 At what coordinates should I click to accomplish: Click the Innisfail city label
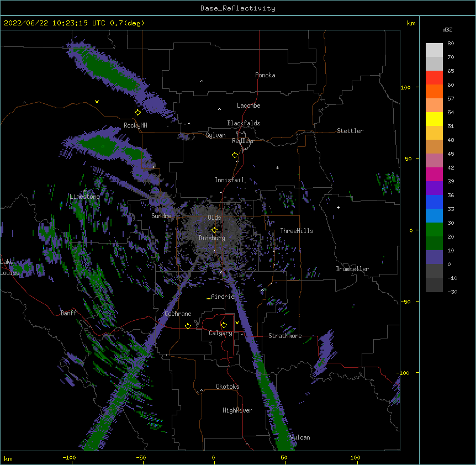[x=229, y=180]
